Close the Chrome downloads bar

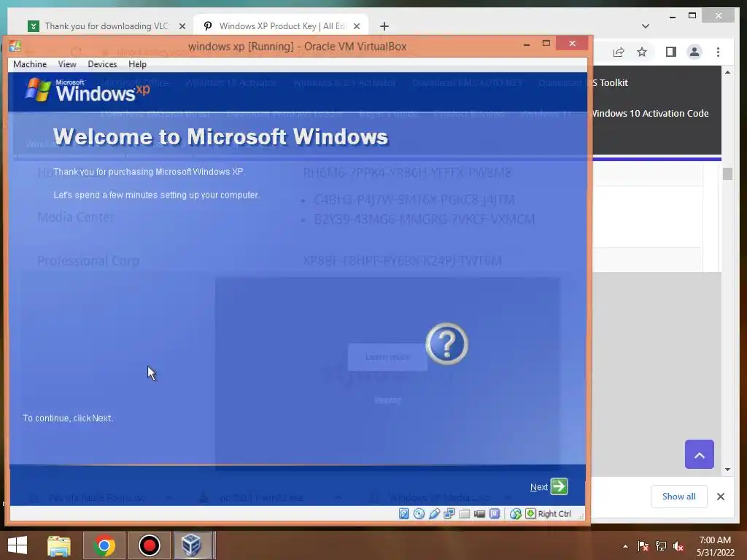coord(720,497)
